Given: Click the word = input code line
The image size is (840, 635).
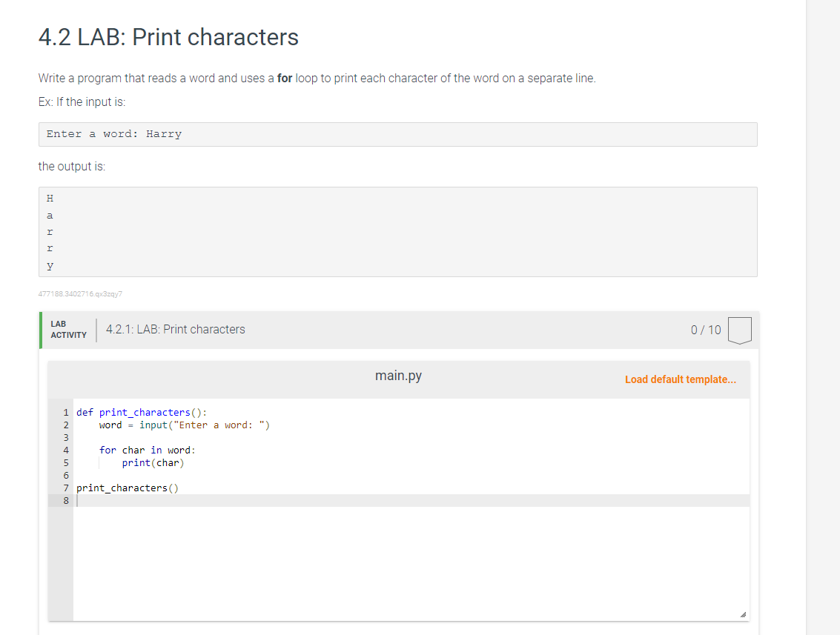Looking at the screenshot, I should pyautogui.click(x=185, y=425).
